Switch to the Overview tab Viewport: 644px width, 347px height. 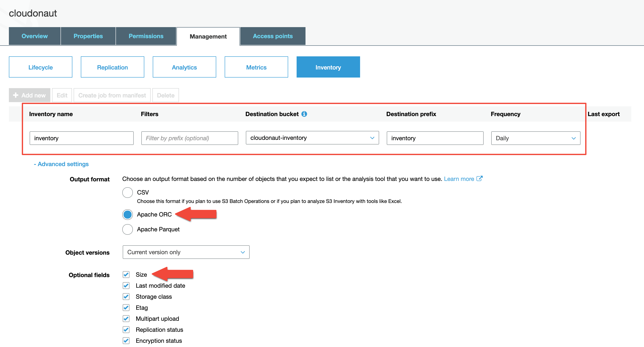coord(34,36)
